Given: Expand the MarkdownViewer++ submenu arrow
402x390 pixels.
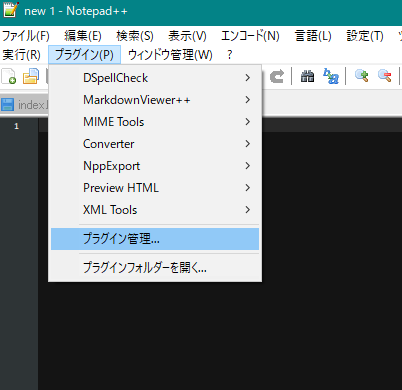Looking at the screenshot, I should point(247,100).
